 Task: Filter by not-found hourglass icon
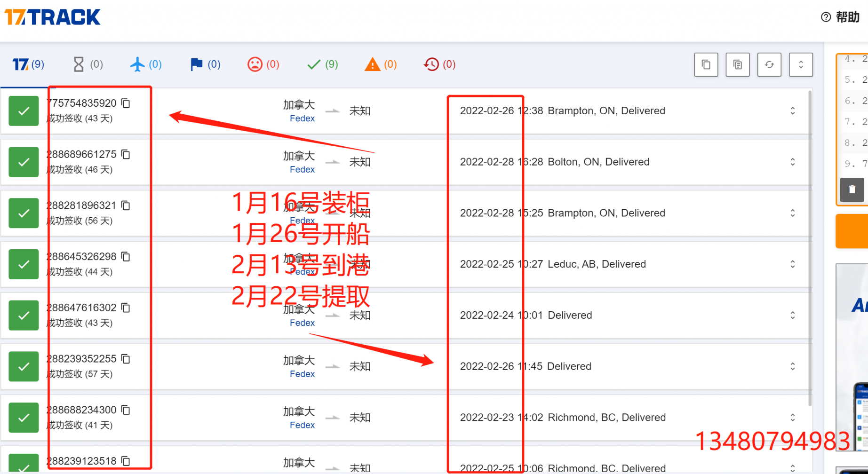(88, 64)
